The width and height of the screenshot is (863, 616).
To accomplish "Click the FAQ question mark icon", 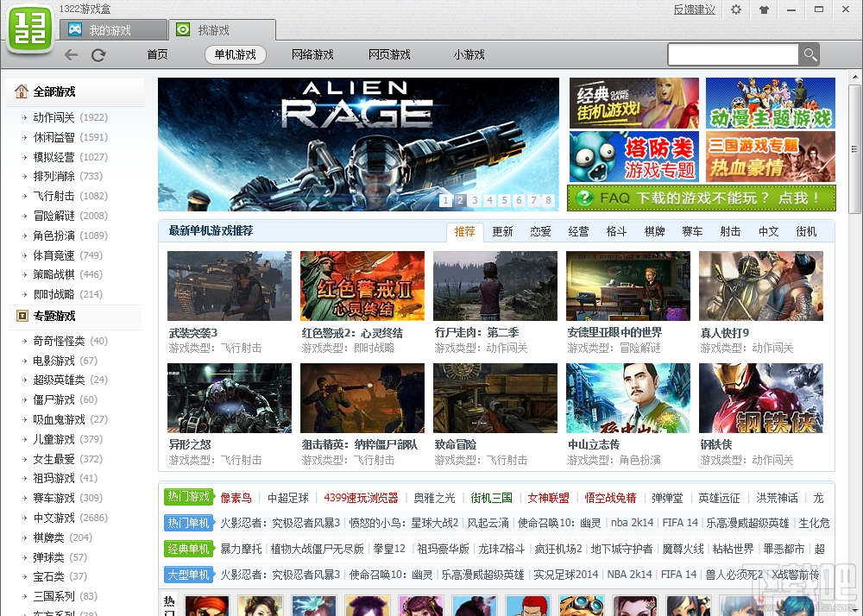I will pos(584,198).
